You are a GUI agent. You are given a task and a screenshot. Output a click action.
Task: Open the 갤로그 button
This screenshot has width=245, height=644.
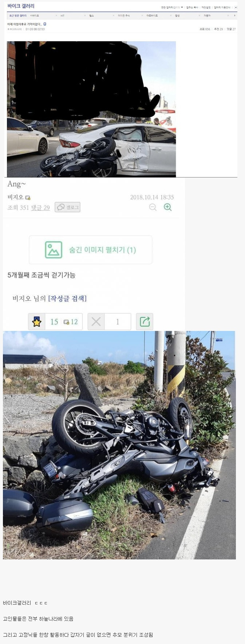[x=67, y=207]
